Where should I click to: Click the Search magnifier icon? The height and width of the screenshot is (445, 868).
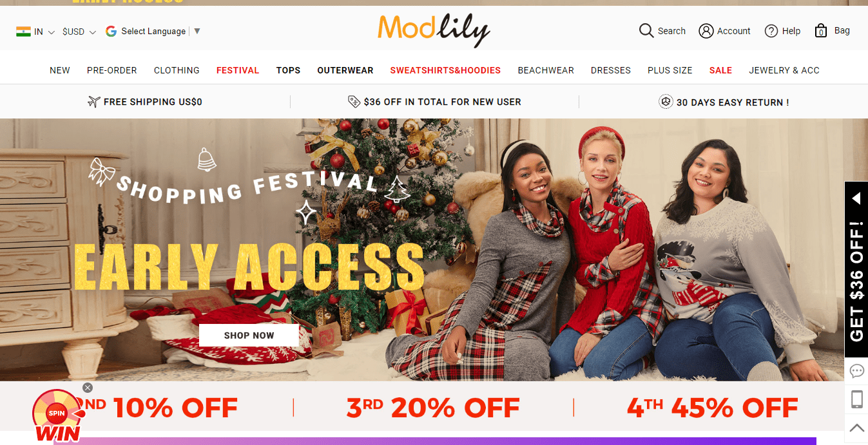[x=646, y=31]
